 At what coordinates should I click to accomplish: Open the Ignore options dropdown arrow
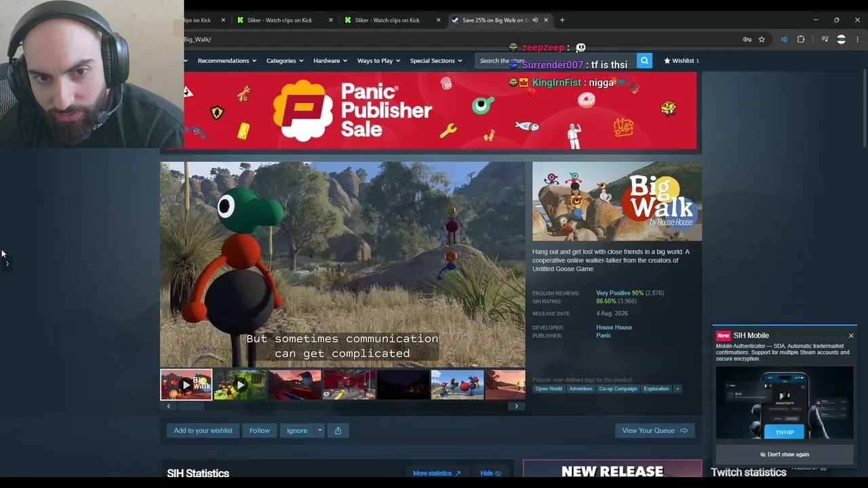pyautogui.click(x=319, y=430)
